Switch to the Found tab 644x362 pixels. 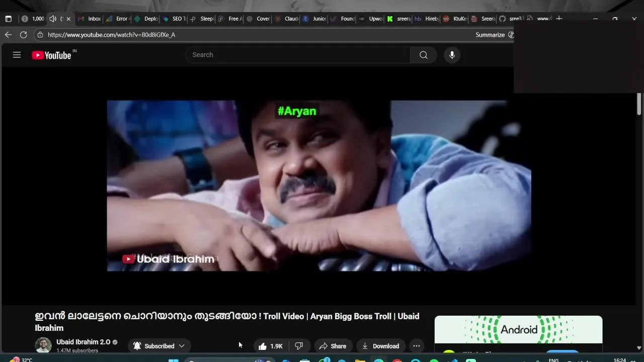[x=342, y=19]
